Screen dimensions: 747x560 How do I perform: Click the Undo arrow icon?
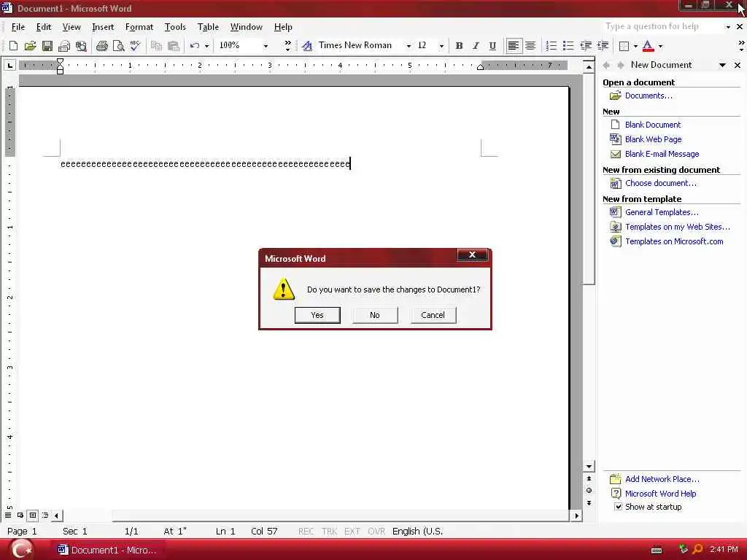pyautogui.click(x=194, y=46)
